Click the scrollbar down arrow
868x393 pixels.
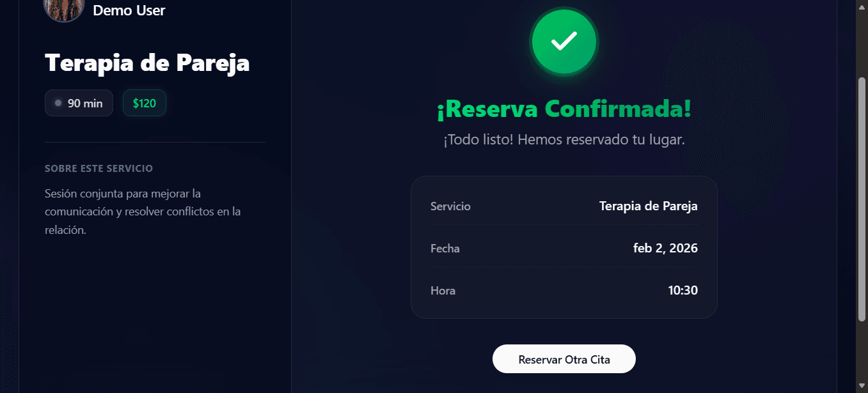pyautogui.click(x=862, y=386)
